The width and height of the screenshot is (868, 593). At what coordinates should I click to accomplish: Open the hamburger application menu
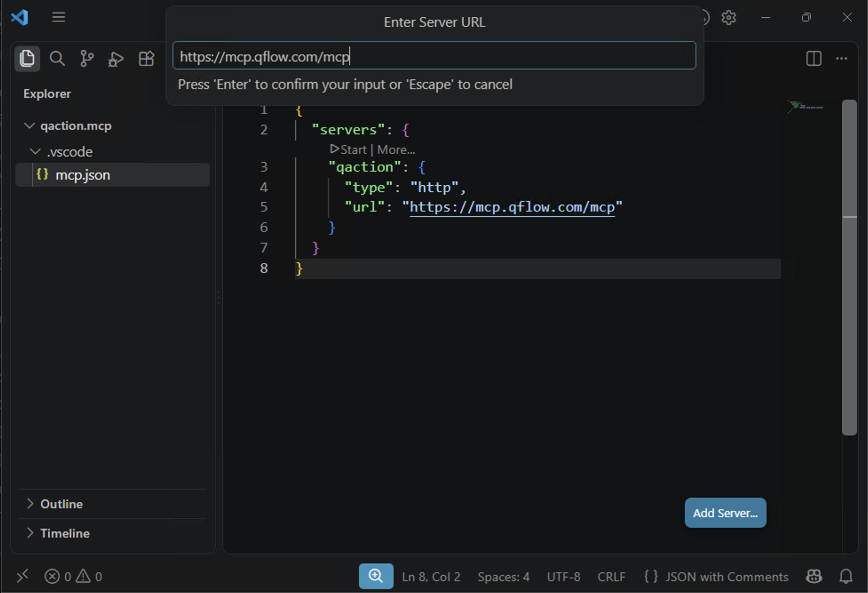pos(59,17)
